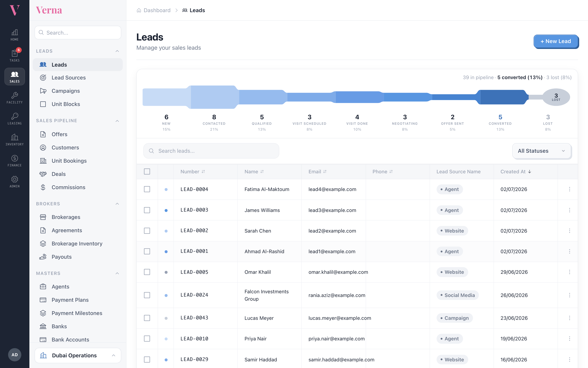Toggle the select-all leads checkbox
Viewport: 588px width, 368px height.
pos(147,172)
